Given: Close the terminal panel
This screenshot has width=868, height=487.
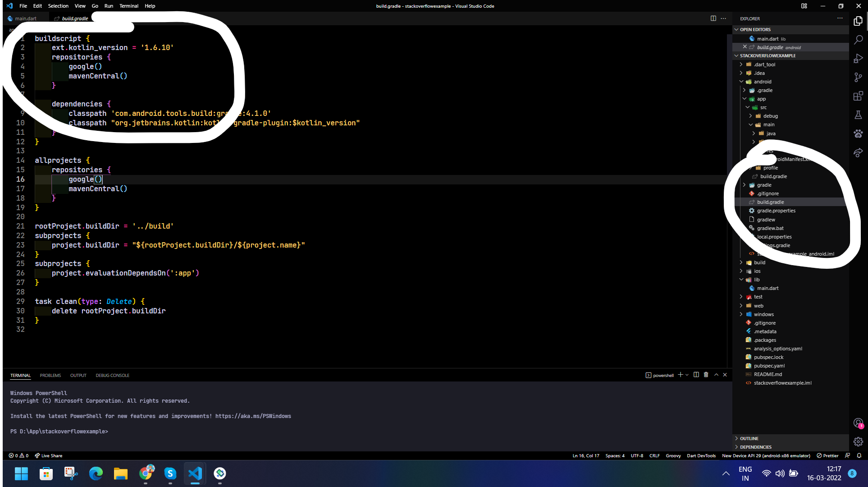Looking at the screenshot, I should pyautogui.click(x=725, y=375).
